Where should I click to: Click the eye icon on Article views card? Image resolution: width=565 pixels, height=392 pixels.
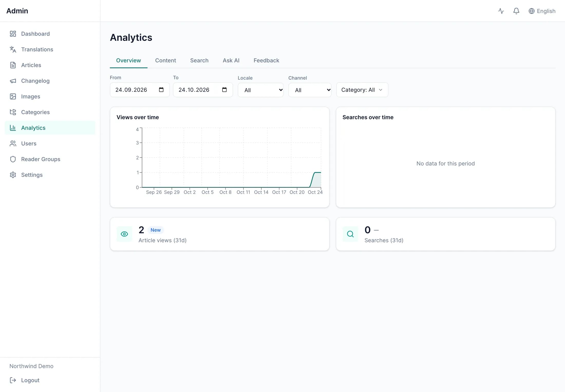[124, 234]
